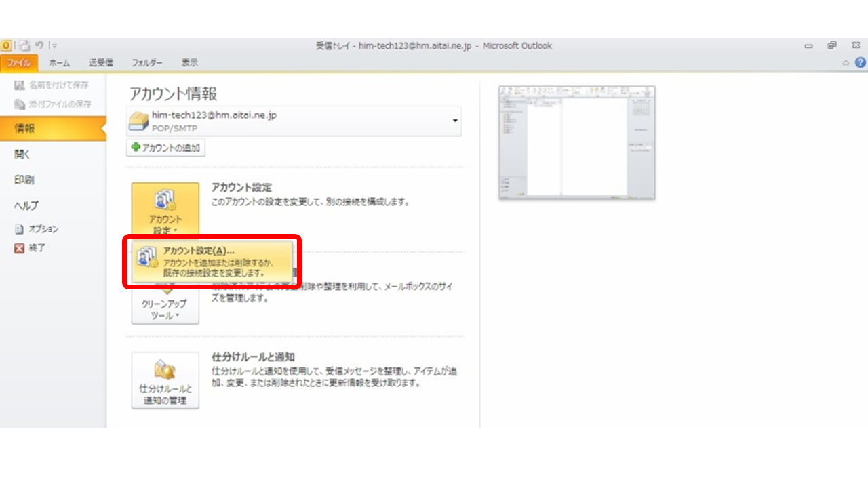Open the フォルダー ribbon tab
Viewport: 868px width, 488px height.
click(147, 63)
